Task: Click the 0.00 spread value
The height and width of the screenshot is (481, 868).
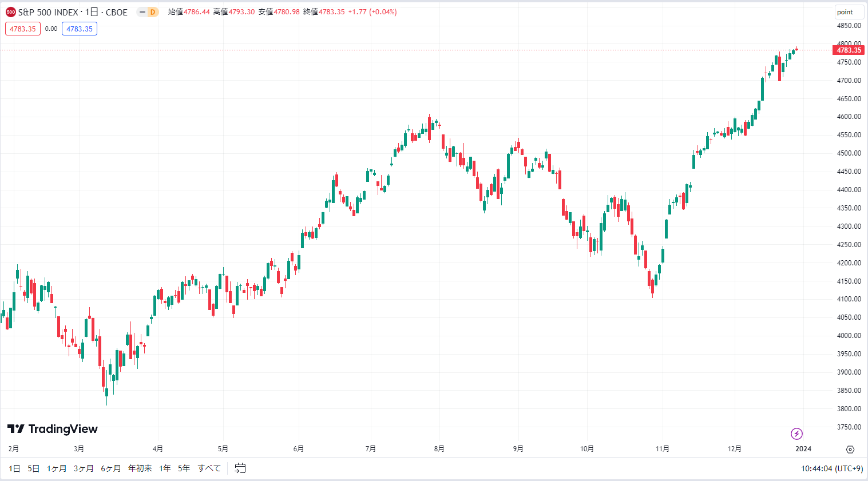Action: pyautogui.click(x=51, y=29)
